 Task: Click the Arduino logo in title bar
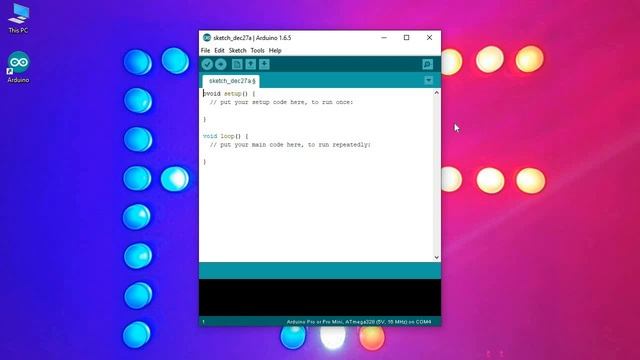click(x=207, y=38)
